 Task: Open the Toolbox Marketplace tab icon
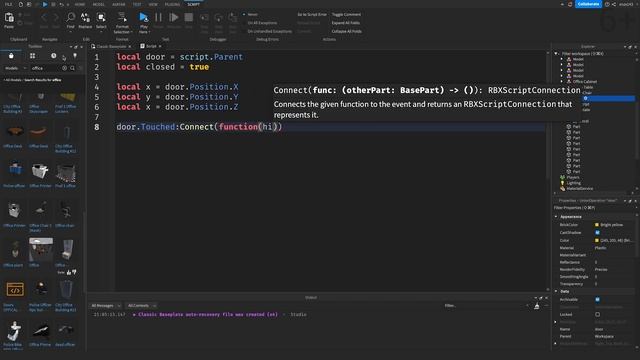pyautogui.click(x=11, y=56)
